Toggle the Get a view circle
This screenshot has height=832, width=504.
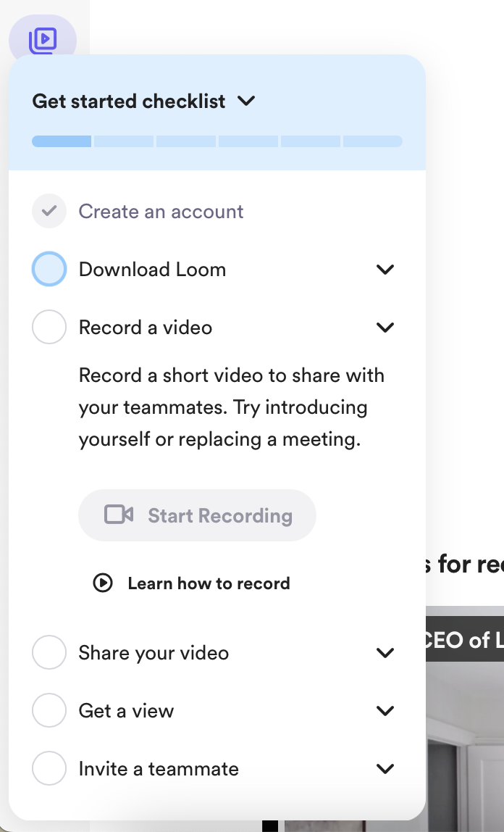coord(49,710)
